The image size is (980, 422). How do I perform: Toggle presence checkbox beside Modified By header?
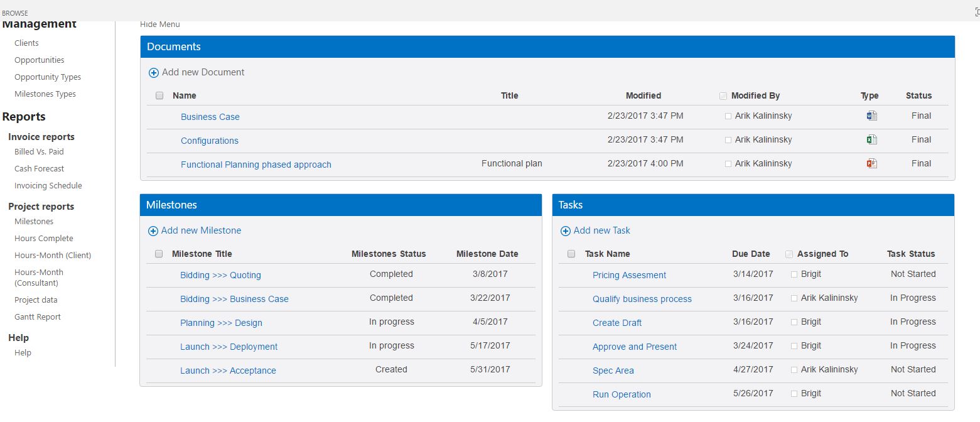click(723, 96)
